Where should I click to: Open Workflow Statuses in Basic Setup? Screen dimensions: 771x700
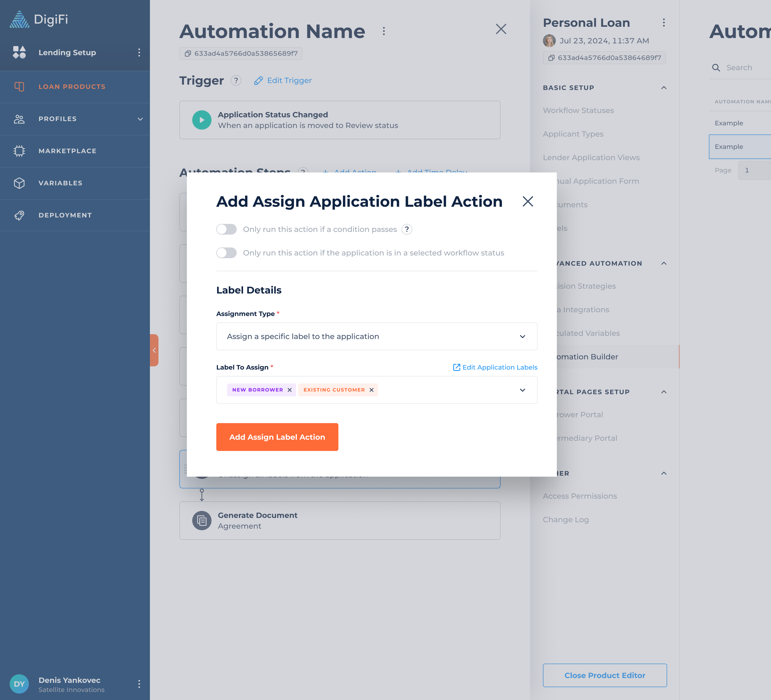coord(578,111)
